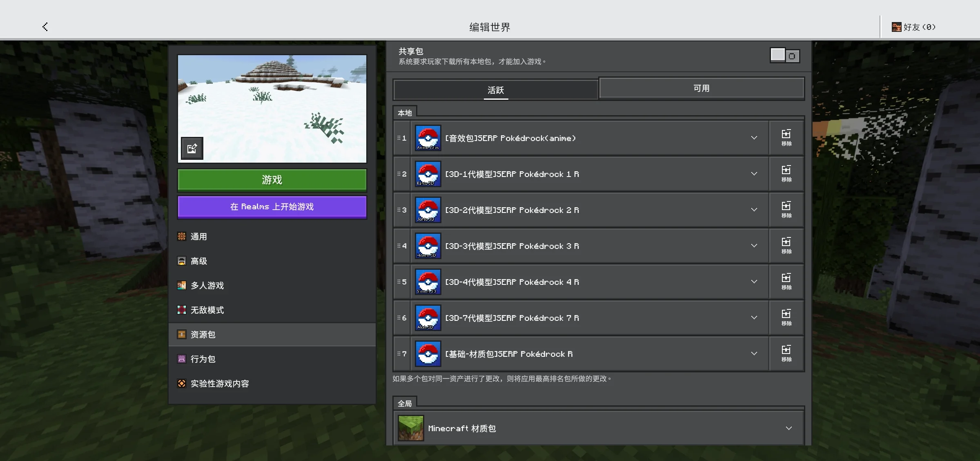Remove the [3D-2代模型] Pokédrock 2 pack
Image resolution: width=980 pixels, height=461 pixels.
[x=786, y=210]
